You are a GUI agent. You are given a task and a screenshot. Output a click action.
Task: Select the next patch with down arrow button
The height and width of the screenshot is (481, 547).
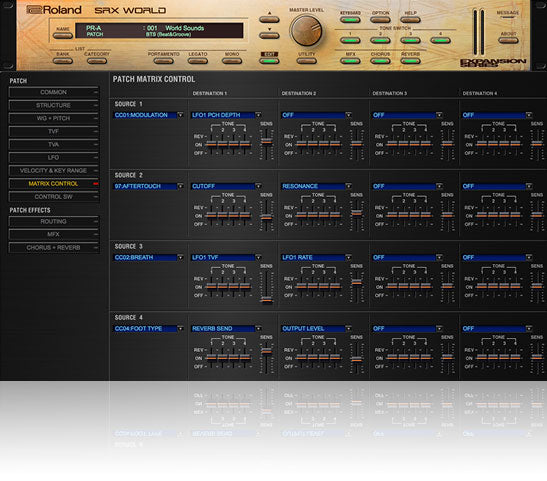[269, 35]
